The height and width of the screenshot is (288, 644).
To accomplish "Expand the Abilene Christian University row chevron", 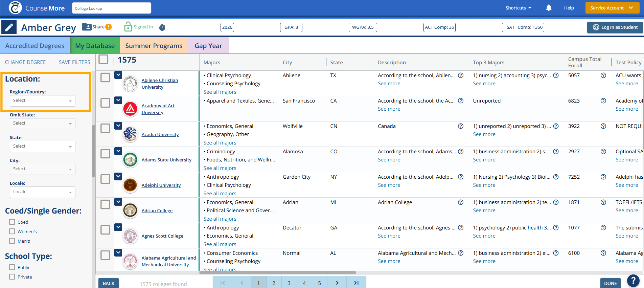I will tap(118, 75).
